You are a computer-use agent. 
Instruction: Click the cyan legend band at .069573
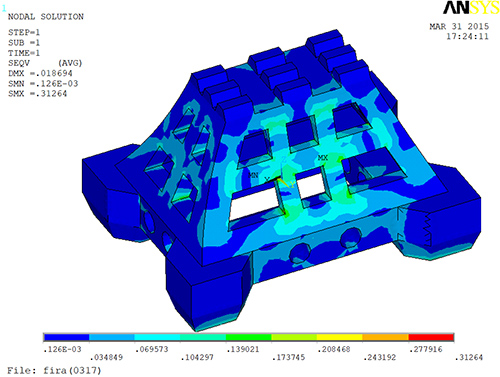point(158,337)
